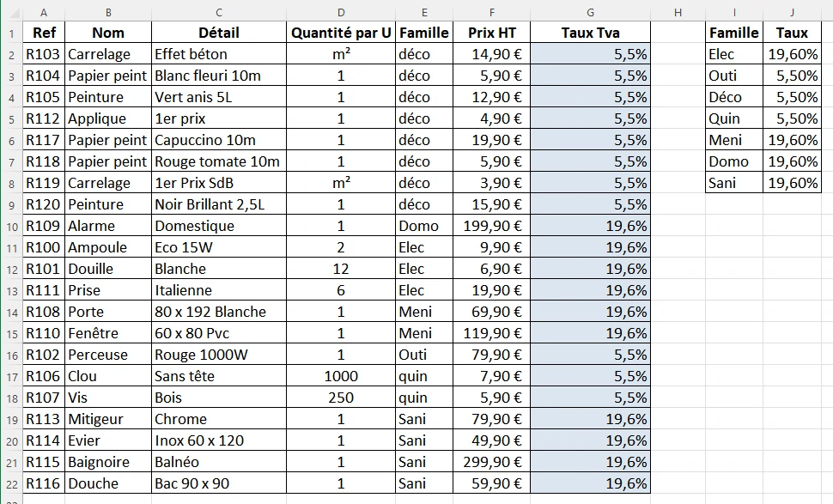Click the 'Rouge tomate 10m' detail cell

pos(218,161)
